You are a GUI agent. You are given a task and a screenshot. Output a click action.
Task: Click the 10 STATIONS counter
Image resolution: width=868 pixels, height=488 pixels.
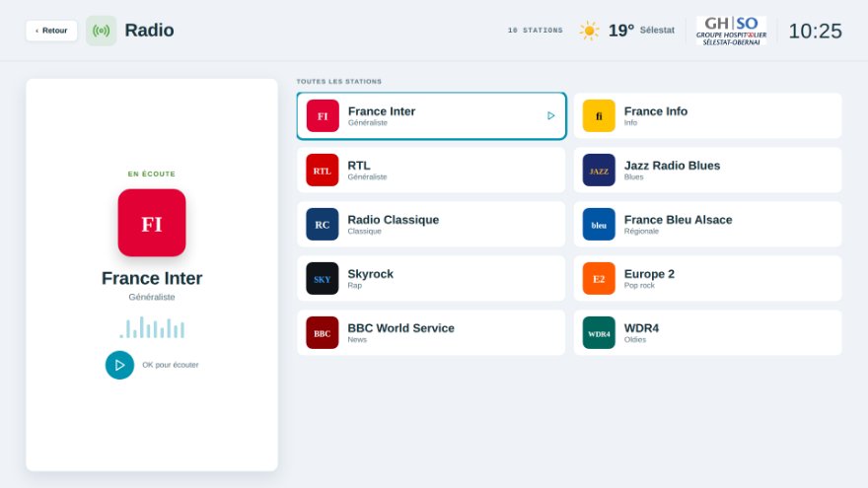[x=536, y=31]
